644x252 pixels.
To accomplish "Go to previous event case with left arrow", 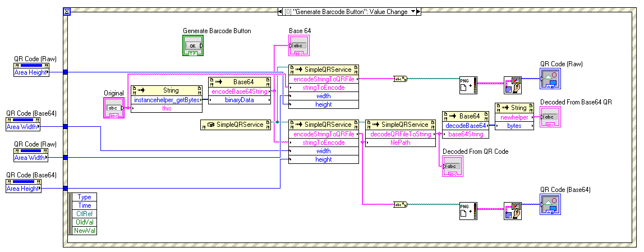I will (x=281, y=11).
